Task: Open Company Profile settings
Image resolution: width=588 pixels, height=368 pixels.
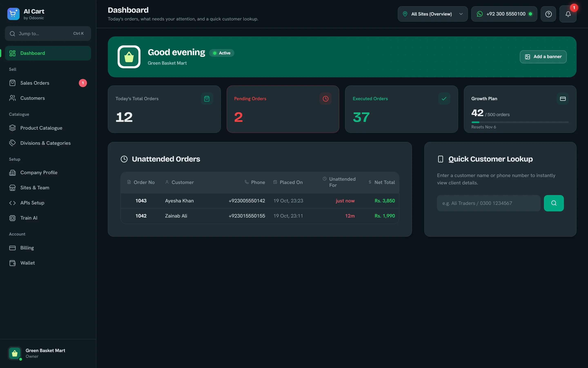Action: tap(48, 173)
